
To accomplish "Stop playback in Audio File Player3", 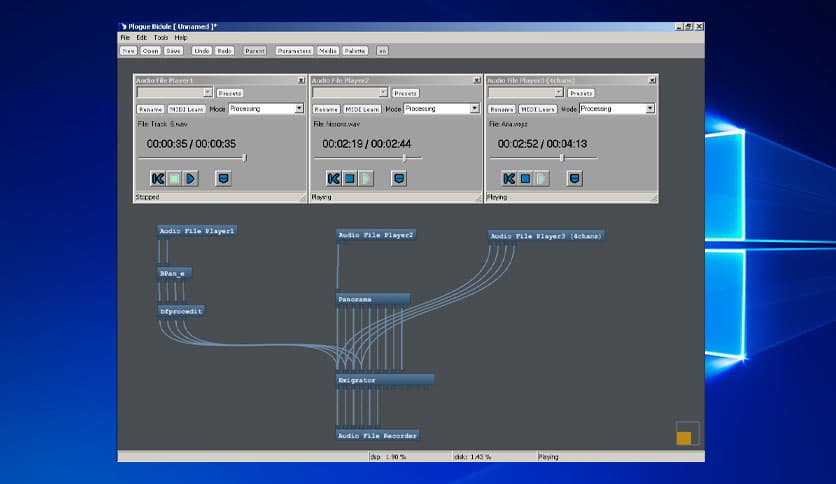I will point(525,179).
